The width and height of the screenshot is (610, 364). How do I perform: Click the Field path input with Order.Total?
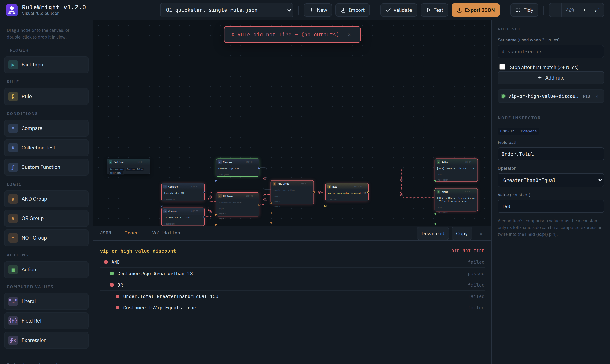tap(551, 154)
